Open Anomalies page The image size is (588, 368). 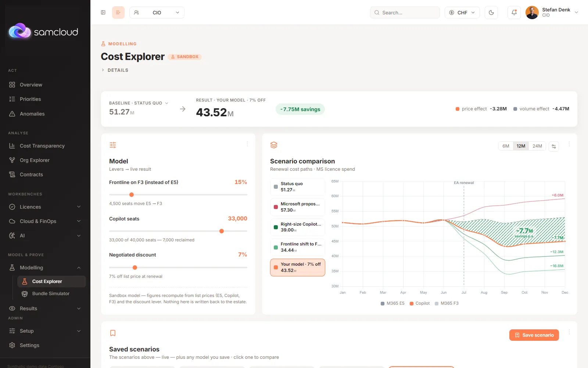45,114
